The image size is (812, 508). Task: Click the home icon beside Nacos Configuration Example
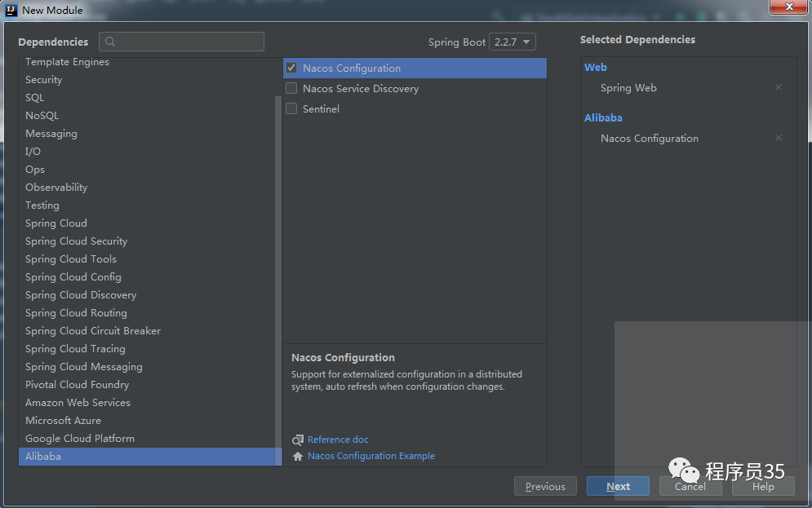pos(298,457)
